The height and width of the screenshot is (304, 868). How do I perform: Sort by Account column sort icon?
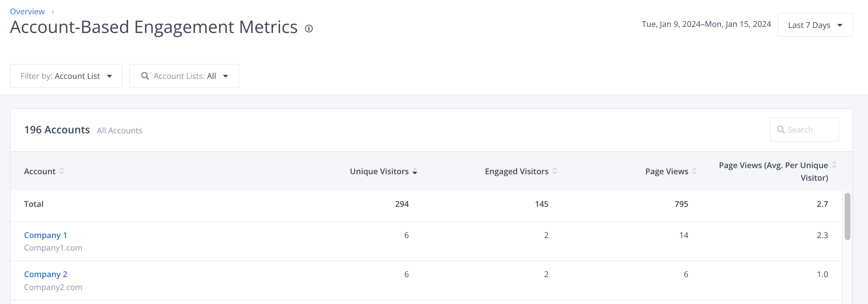(62, 171)
